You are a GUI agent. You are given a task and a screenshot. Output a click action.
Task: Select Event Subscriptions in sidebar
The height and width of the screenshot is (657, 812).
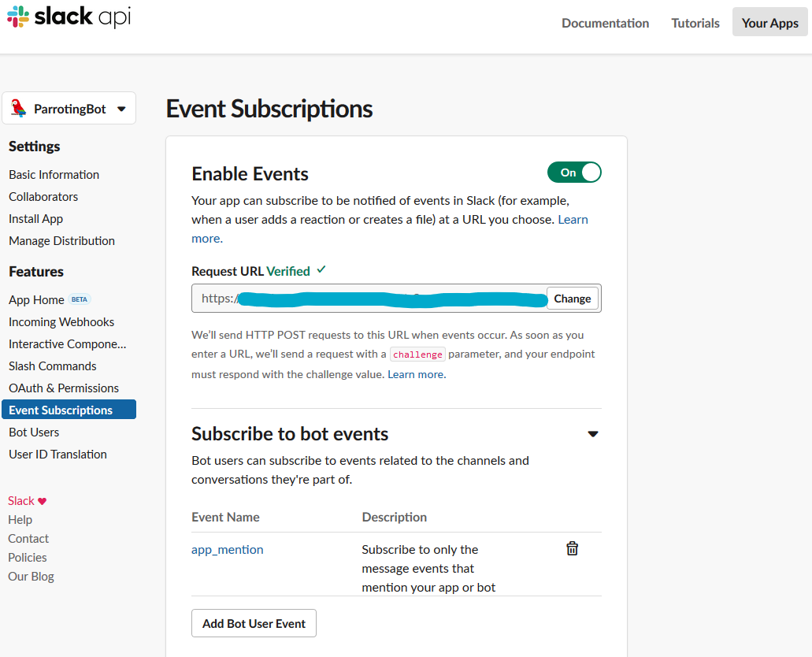(x=69, y=410)
